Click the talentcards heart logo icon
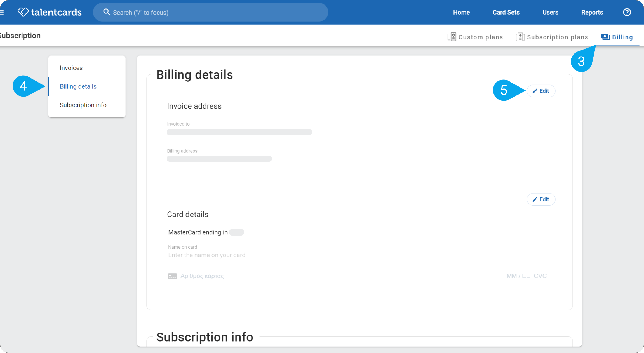Image resolution: width=644 pixels, height=353 pixels. [x=23, y=12]
